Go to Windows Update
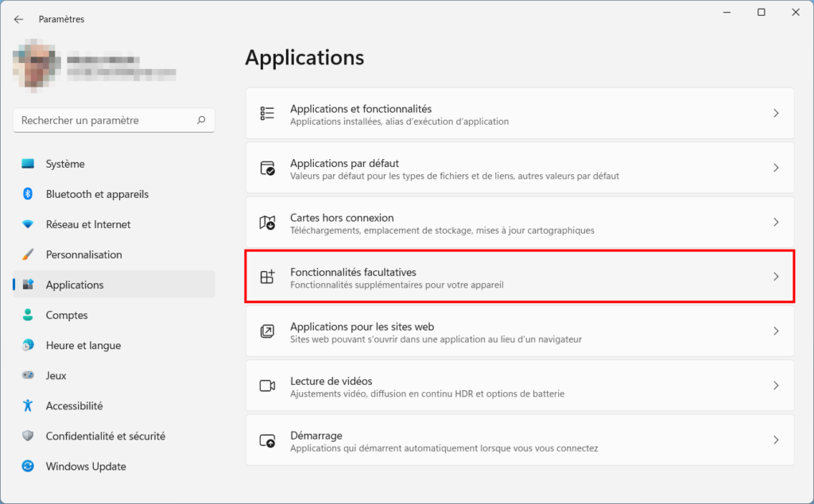 [x=114, y=466]
